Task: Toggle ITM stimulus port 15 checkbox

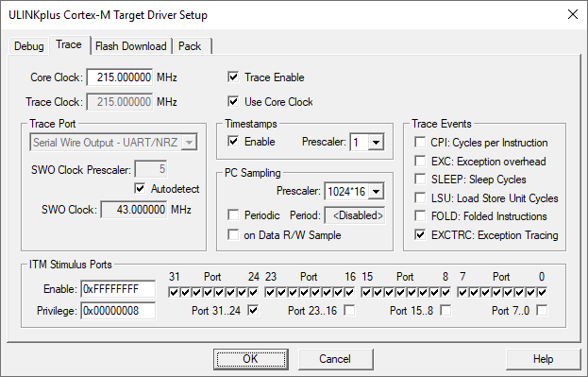Action: tap(366, 292)
